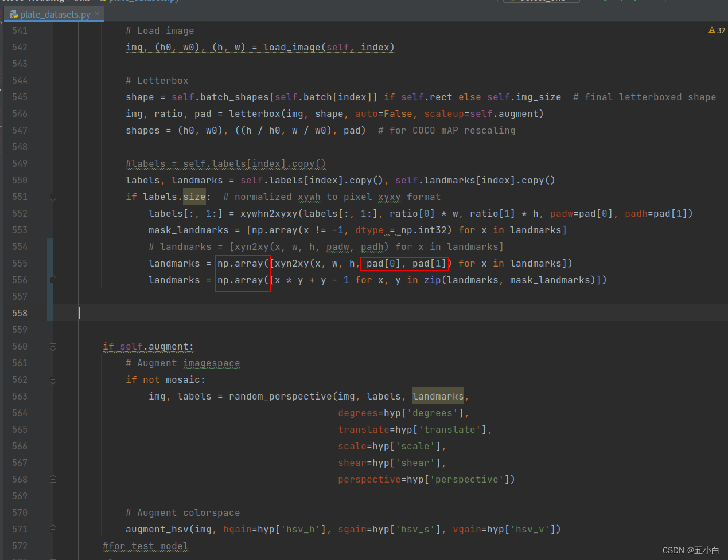
Task: Click line number 546 in the gutter
Action: (x=20, y=113)
